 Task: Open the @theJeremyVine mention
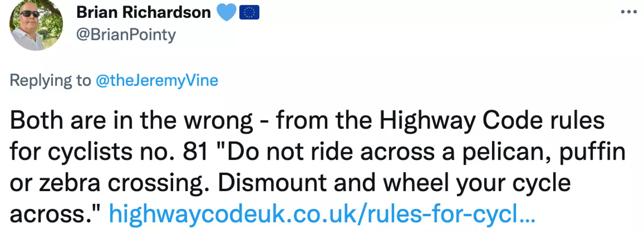click(156, 81)
